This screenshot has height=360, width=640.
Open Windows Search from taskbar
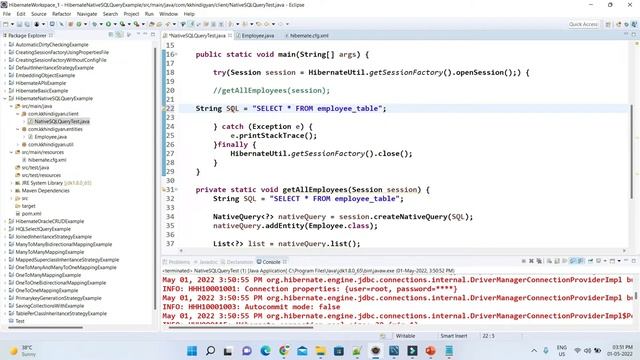210,351
